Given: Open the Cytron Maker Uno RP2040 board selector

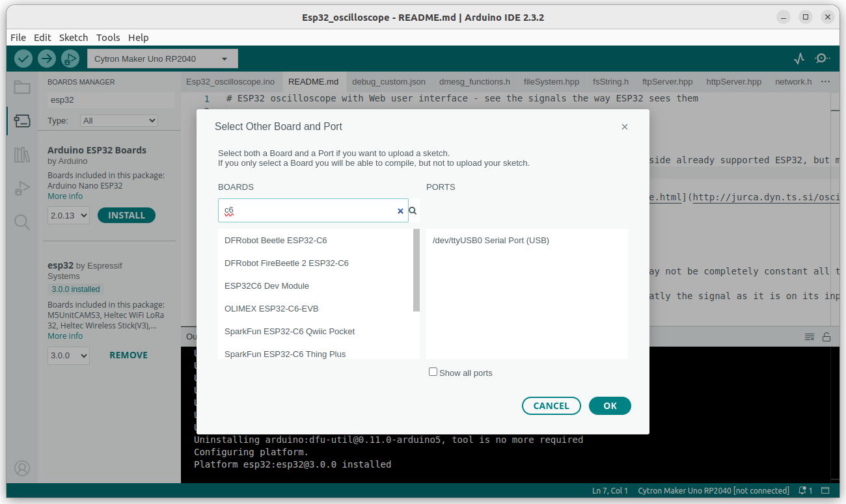Looking at the screenshot, I should click(x=163, y=59).
